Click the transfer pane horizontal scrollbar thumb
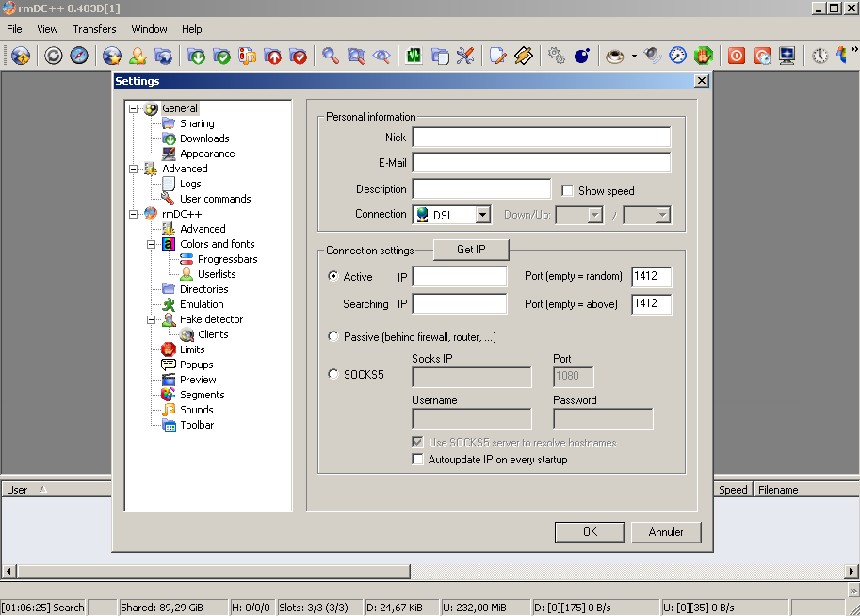The height and width of the screenshot is (616, 860). [x=214, y=572]
